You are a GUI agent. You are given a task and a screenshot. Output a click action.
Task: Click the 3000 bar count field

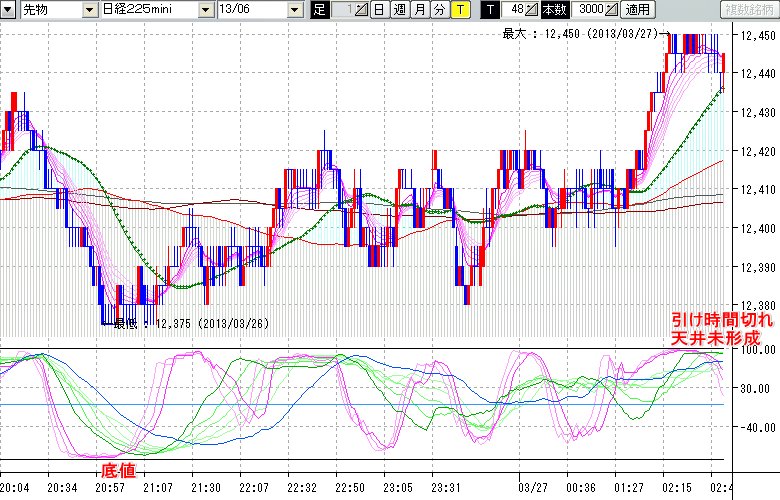(x=590, y=9)
